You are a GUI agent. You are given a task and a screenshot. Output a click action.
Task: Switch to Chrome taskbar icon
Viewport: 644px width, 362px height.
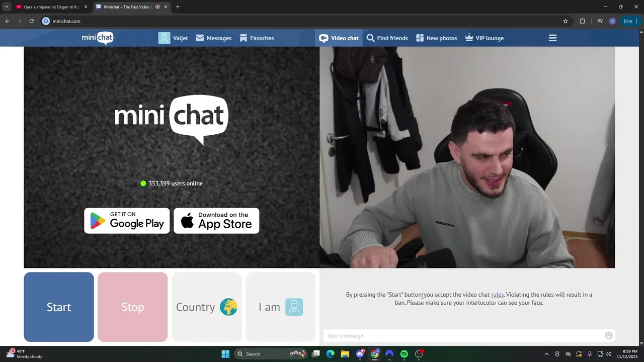pyautogui.click(x=375, y=354)
